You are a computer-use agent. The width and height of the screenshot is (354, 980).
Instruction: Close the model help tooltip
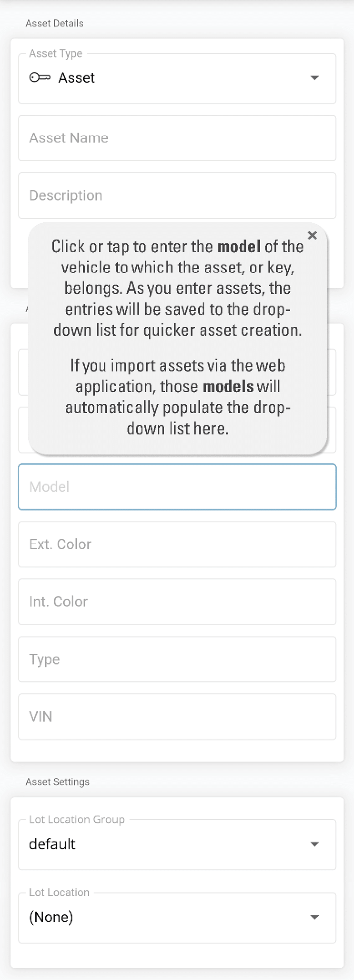[x=312, y=235]
